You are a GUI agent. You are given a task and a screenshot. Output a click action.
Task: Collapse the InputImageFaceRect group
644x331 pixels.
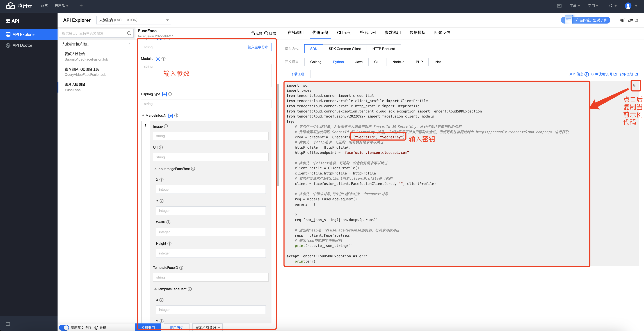(155, 169)
